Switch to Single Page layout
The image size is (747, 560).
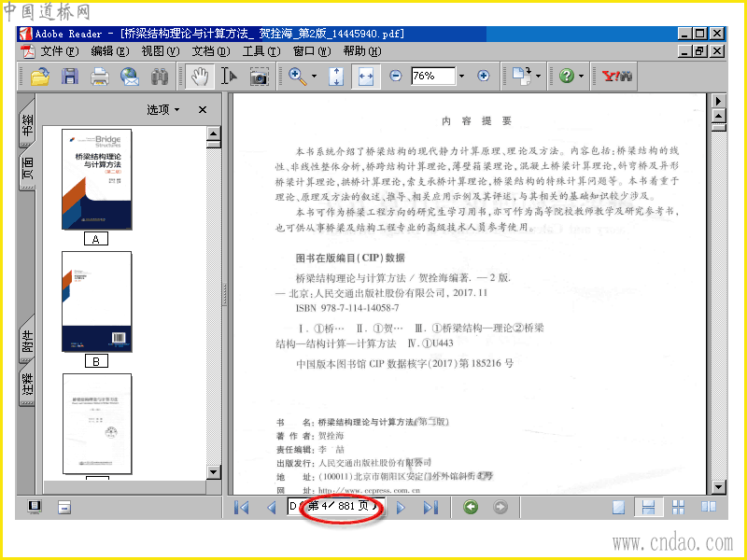[x=618, y=508]
